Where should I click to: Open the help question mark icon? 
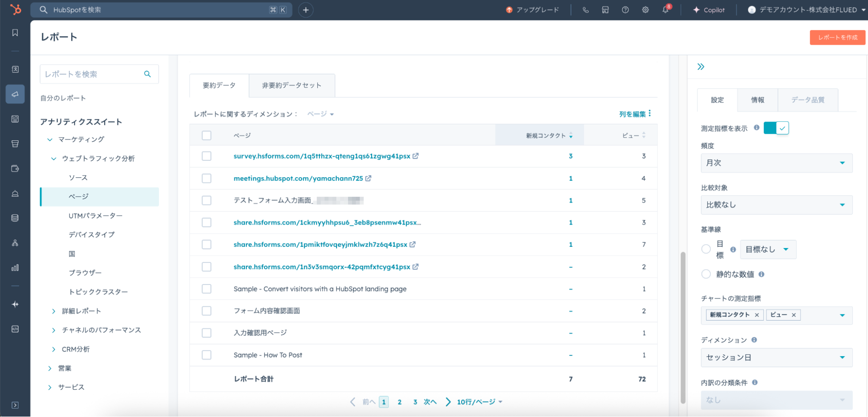point(625,10)
